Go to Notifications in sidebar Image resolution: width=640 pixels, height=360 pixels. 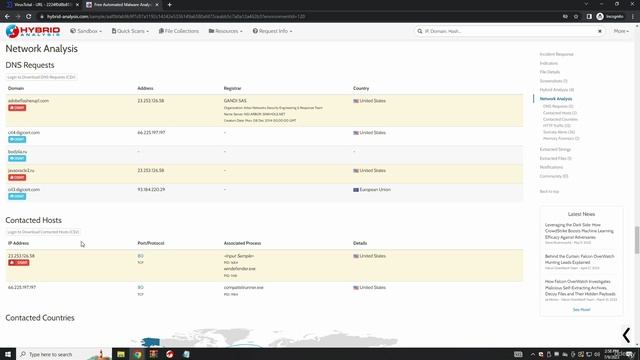551,167
